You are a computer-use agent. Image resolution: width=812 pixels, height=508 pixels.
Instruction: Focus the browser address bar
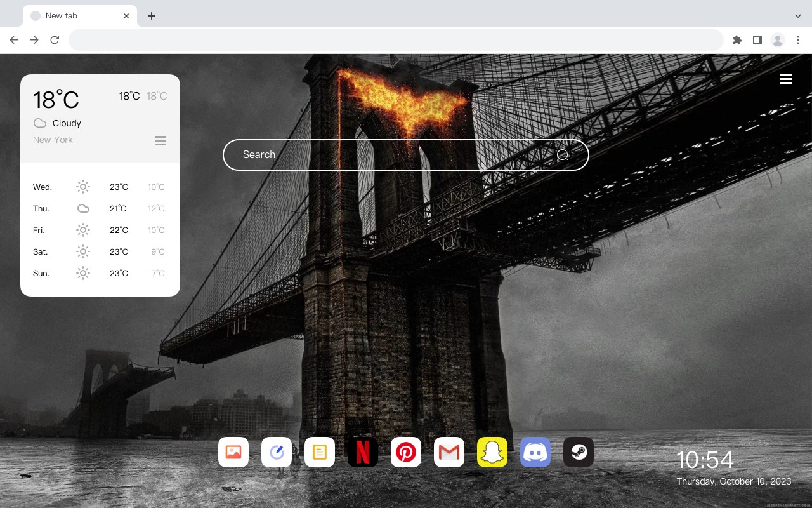[396, 40]
